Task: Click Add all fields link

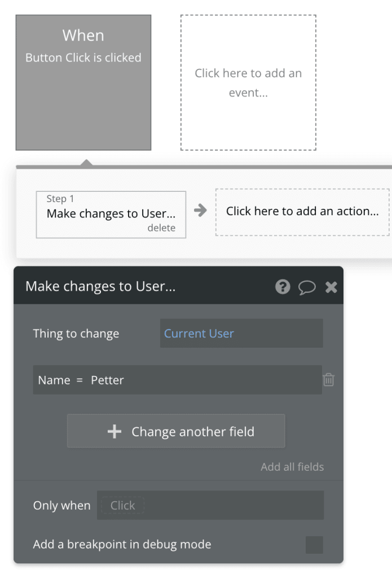Action: tap(292, 467)
